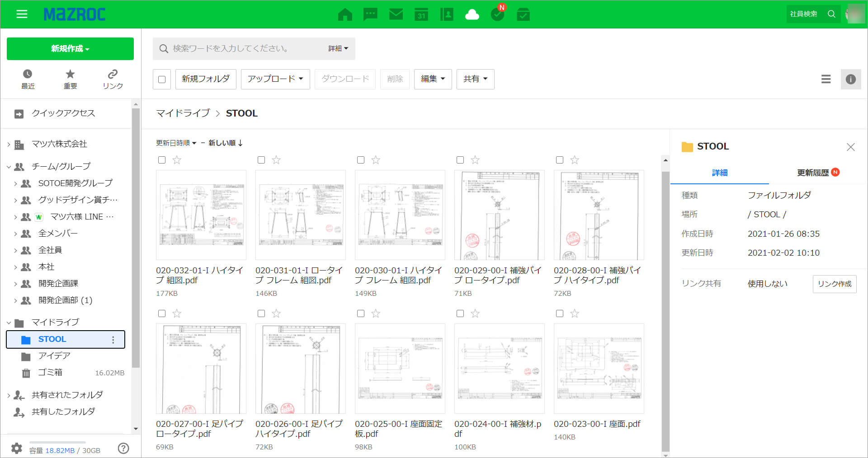868x458 pixels.
Task: Click the 新規フォルダ button
Action: [x=206, y=79]
